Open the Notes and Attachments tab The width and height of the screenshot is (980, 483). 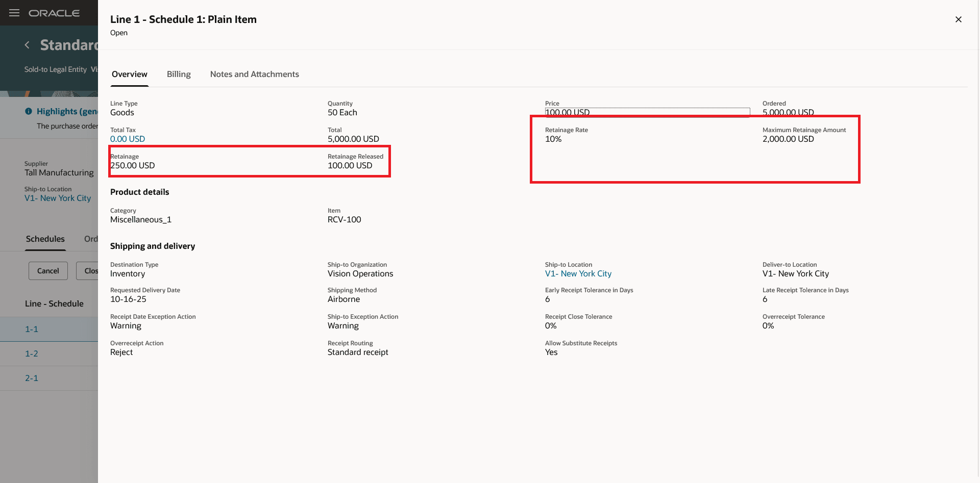(x=254, y=74)
